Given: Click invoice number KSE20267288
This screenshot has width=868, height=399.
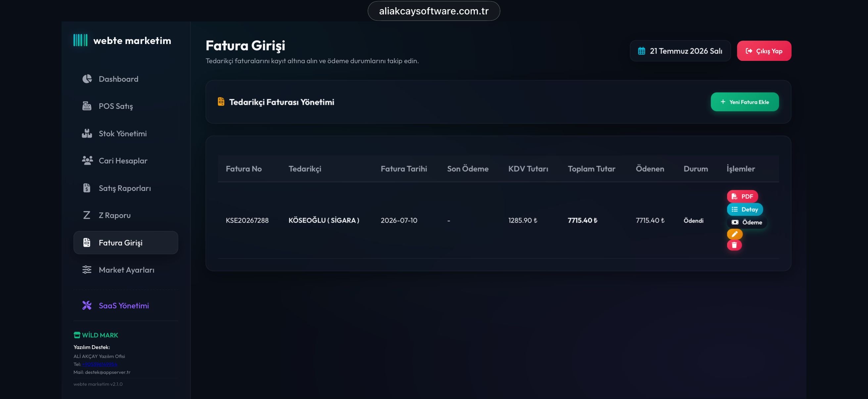Looking at the screenshot, I should tap(247, 220).
